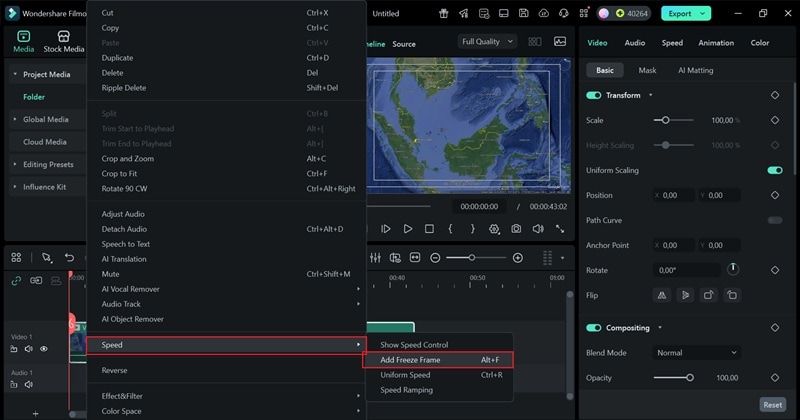
Task: Expand the Project Media tree
Action: [x=15, y=74]
